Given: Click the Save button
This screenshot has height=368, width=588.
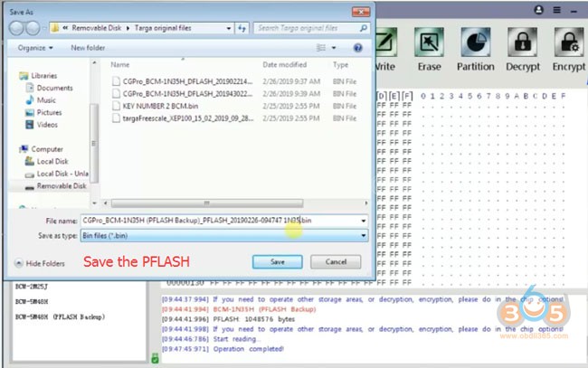Looking at the screenshot, I should click(277, 262).
